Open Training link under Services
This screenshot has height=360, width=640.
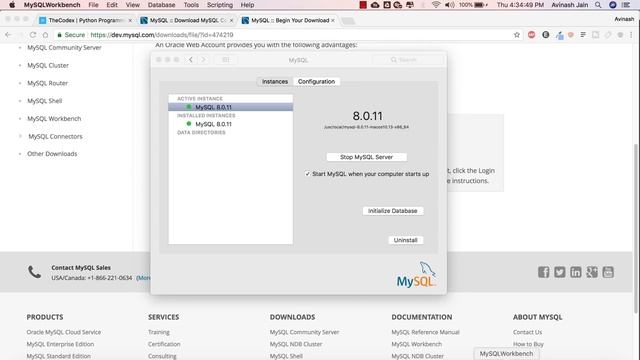[159, 332]
